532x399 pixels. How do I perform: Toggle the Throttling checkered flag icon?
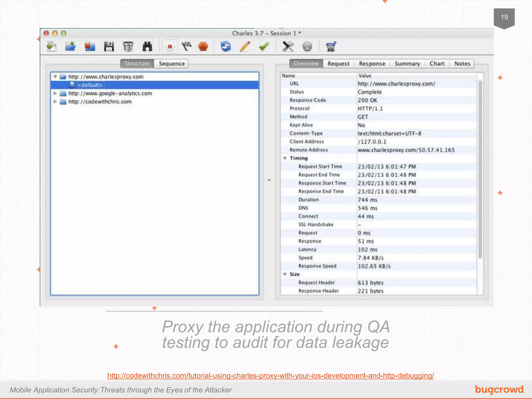[x=186, y=47]
